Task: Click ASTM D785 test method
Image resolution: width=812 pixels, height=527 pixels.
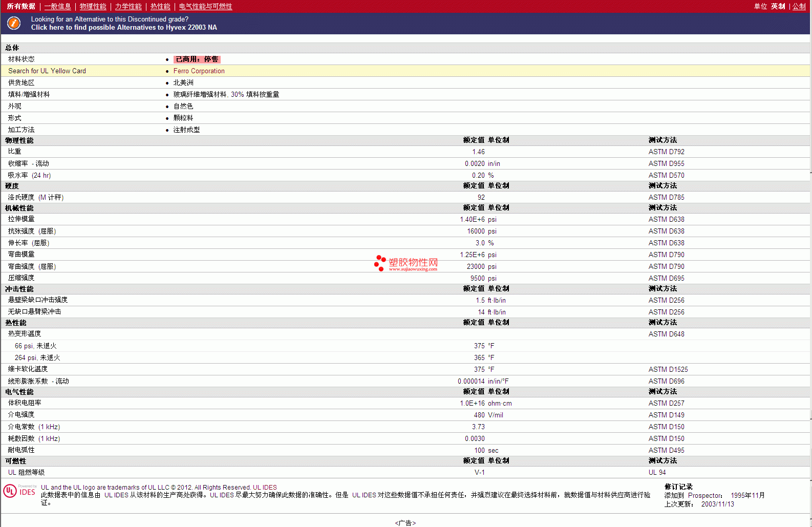Action: (666, 198)
